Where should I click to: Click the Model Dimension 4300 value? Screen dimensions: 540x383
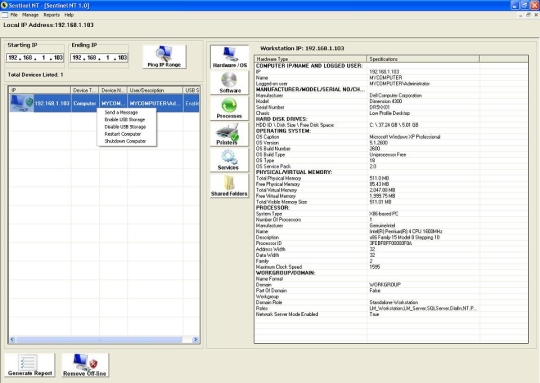(x=385, y=101)
